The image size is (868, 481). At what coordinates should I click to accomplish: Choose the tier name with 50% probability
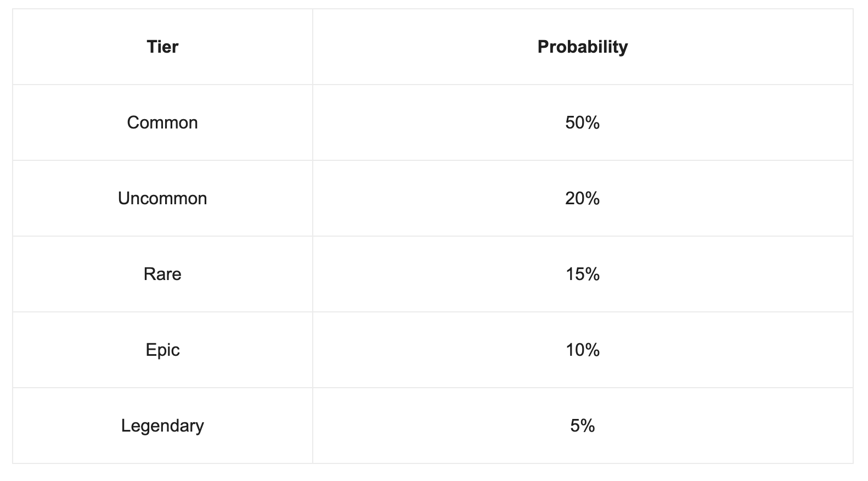(x=162, y=122)
